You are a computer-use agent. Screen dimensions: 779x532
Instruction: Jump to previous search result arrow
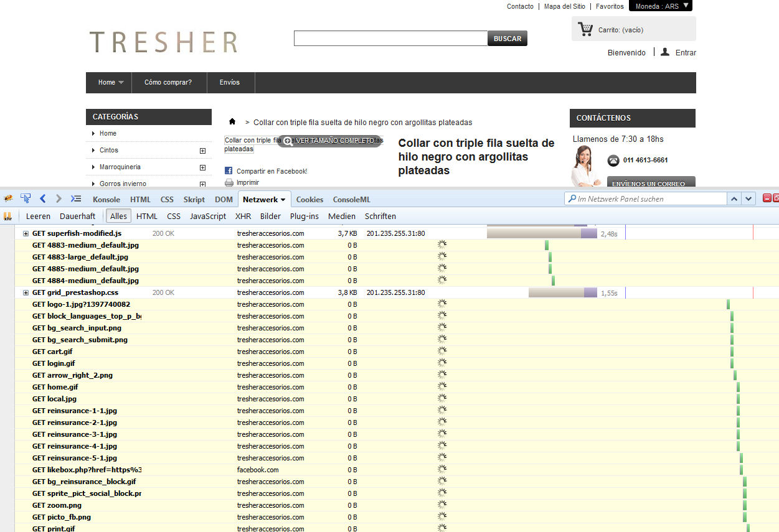coord(735,199)
